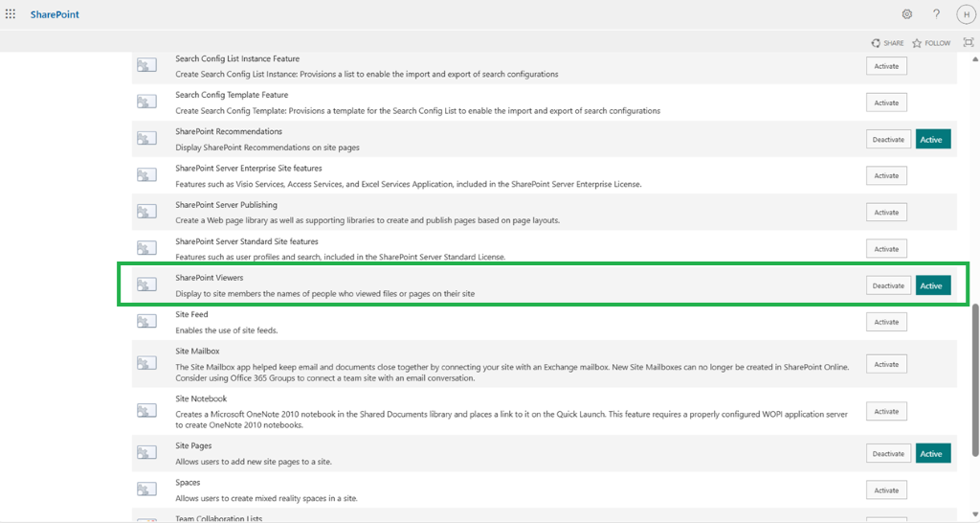Image resolution: width=980 pixels, height=523 pixels.
Task: Click the SharePoint Viewers feature icon
Action: pyautogui.click(x=146, y=284)
